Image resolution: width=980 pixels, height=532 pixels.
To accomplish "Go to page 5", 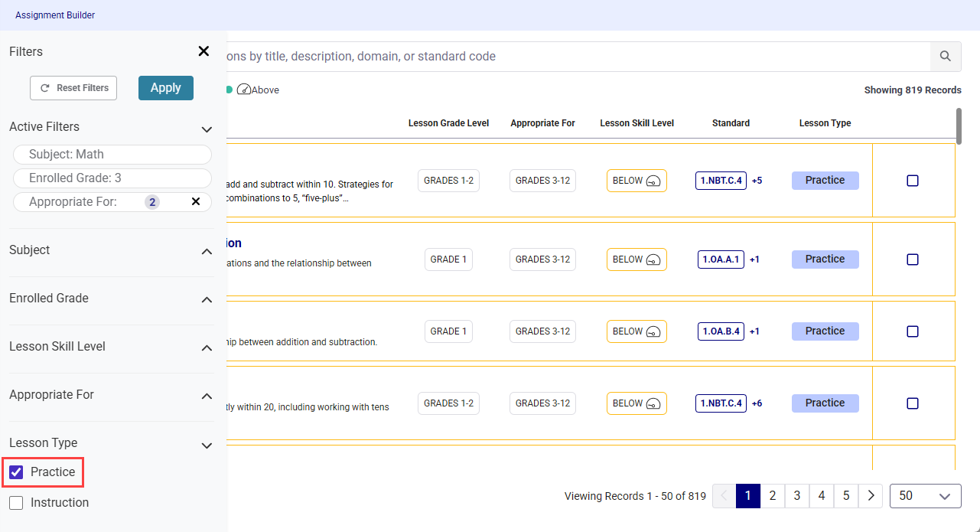I will (846, 496).
